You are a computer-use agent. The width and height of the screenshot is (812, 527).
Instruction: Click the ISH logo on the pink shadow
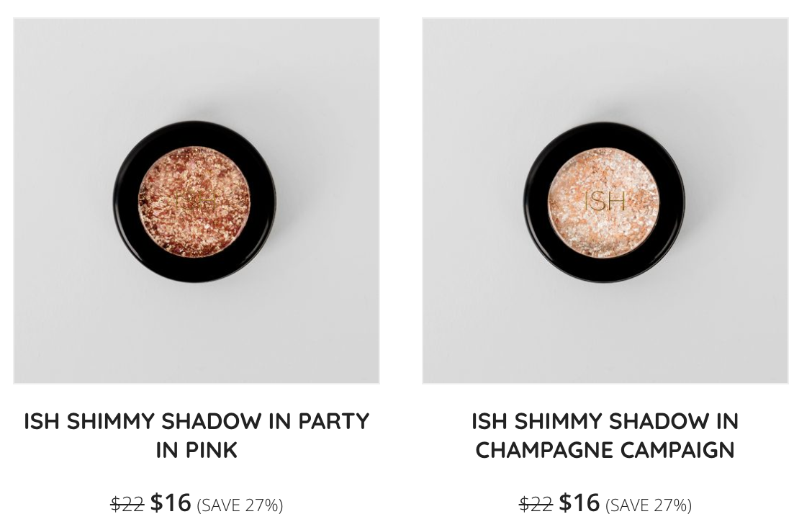click(195, 201)
